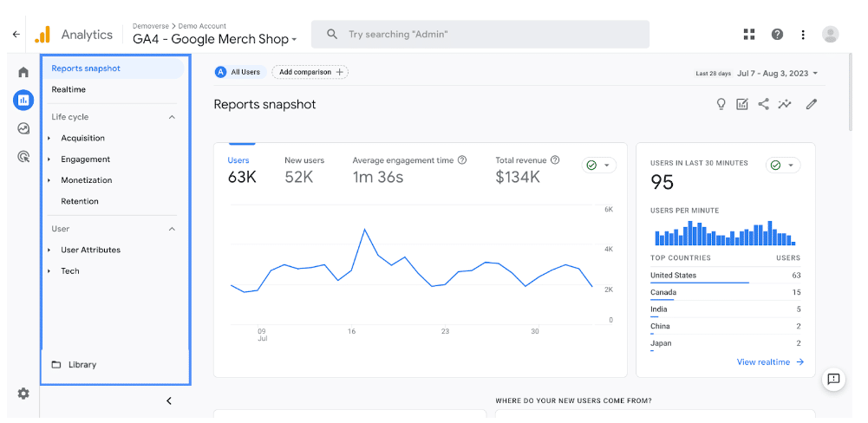868x423 pixels.
Task: Open the user account avatar
Action: click(831, 35)
